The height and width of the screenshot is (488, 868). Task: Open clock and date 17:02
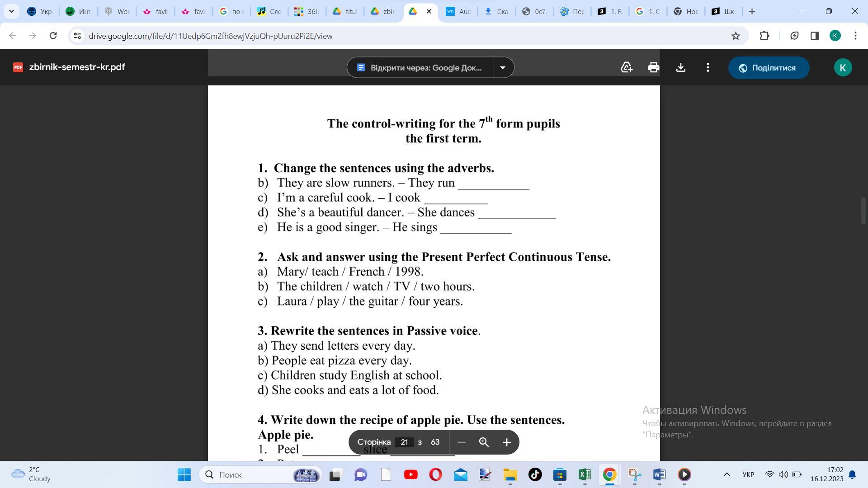(x=827, y=474)
